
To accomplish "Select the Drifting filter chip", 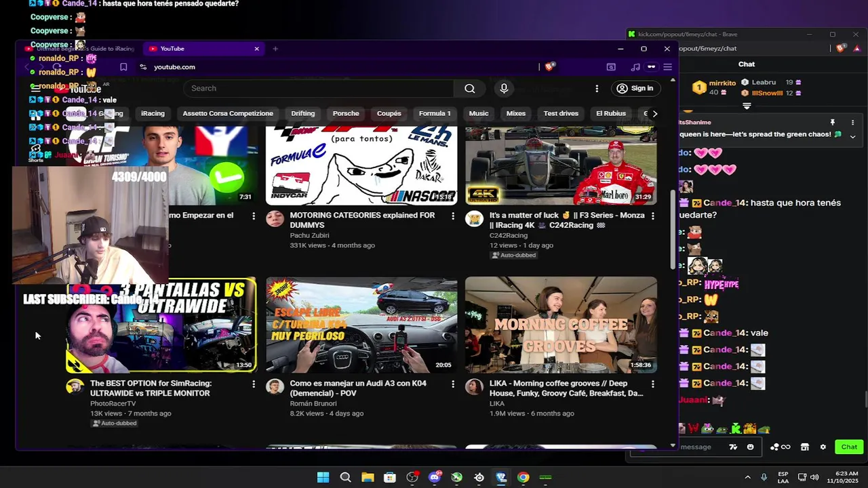I will tap(303, 113).
